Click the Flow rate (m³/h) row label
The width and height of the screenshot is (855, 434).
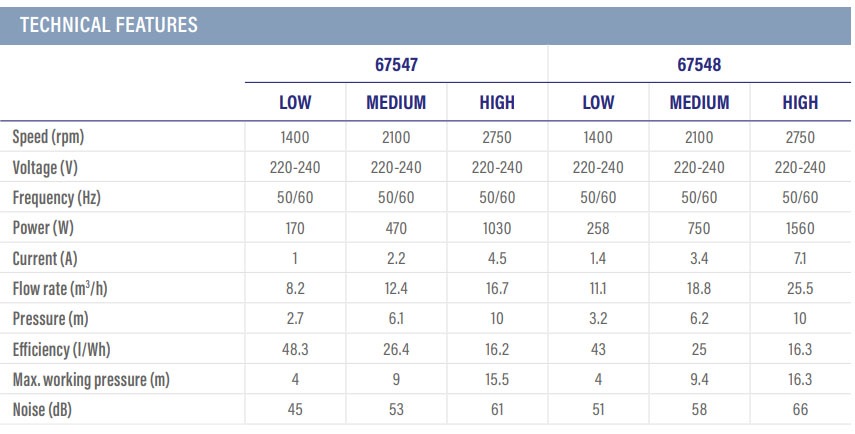pyautogui.click(x=60, y=288)
